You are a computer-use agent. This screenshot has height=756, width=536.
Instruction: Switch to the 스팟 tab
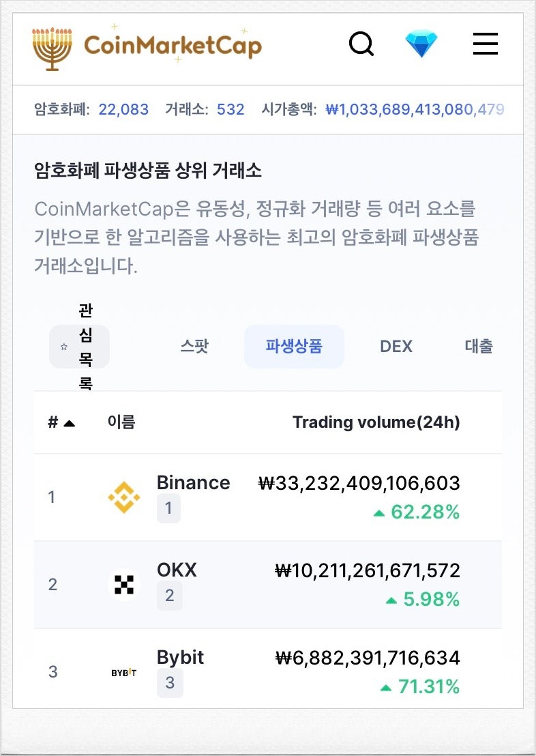[x=194, y=347]
